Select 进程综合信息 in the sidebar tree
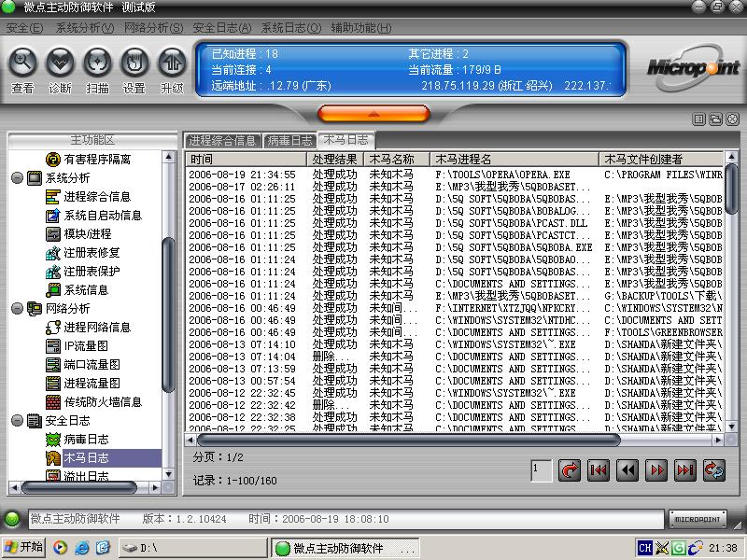Screen dimensions: 747x560 pos(88,197)
